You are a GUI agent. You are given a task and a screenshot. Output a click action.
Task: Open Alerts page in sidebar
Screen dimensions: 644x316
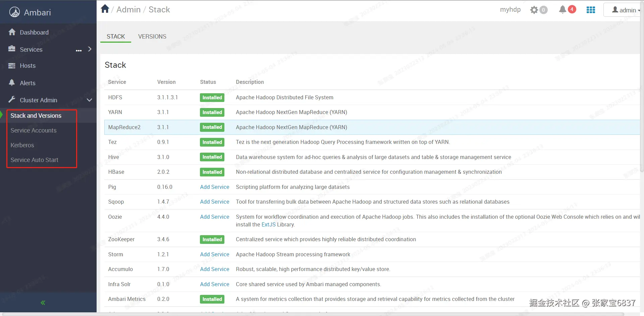(28, 83)
